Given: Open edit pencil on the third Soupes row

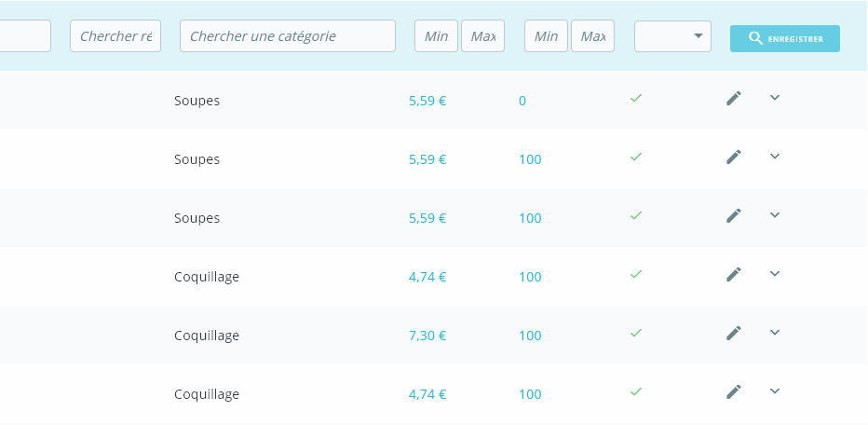Looking at the screenshot, I should [734, 216].
